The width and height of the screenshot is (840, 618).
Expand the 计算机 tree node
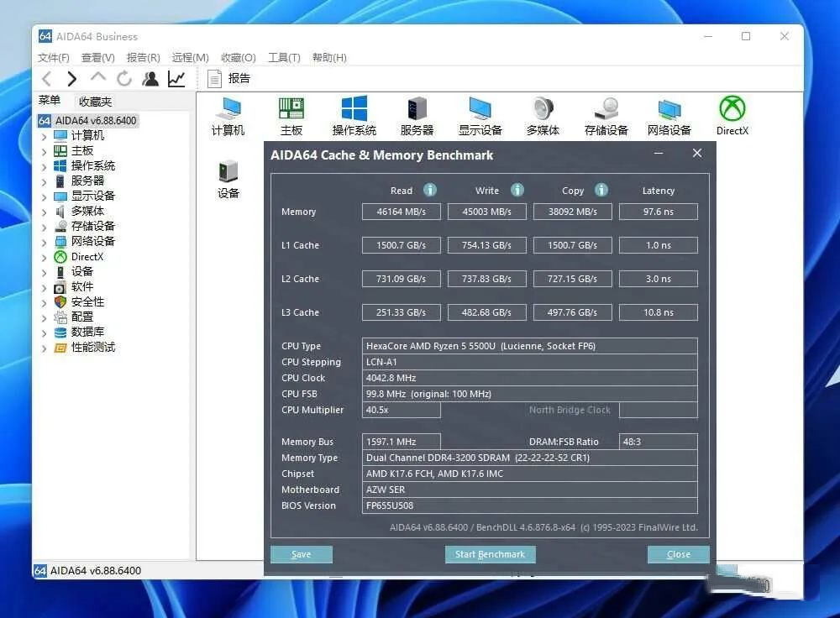tap(44, 137)
